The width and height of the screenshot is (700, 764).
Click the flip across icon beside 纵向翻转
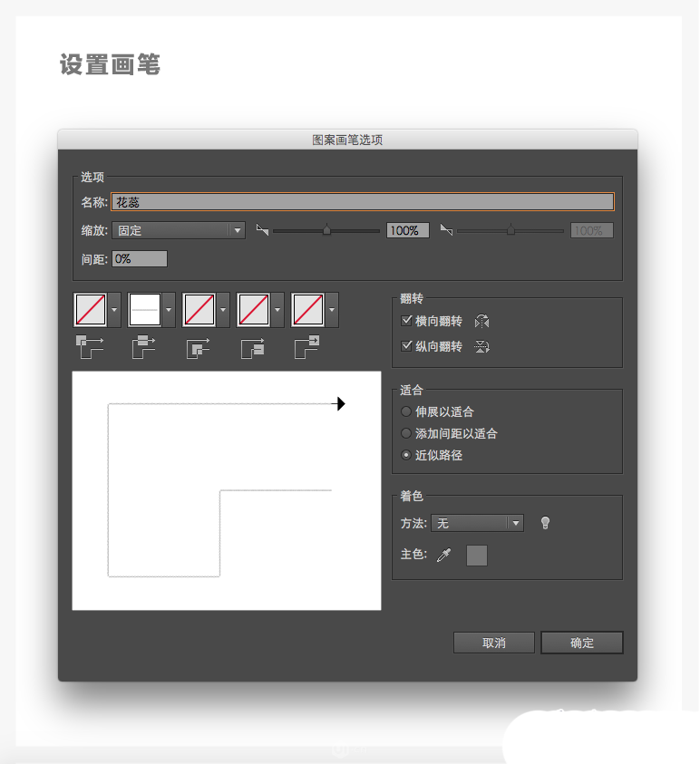click(481, 346)
